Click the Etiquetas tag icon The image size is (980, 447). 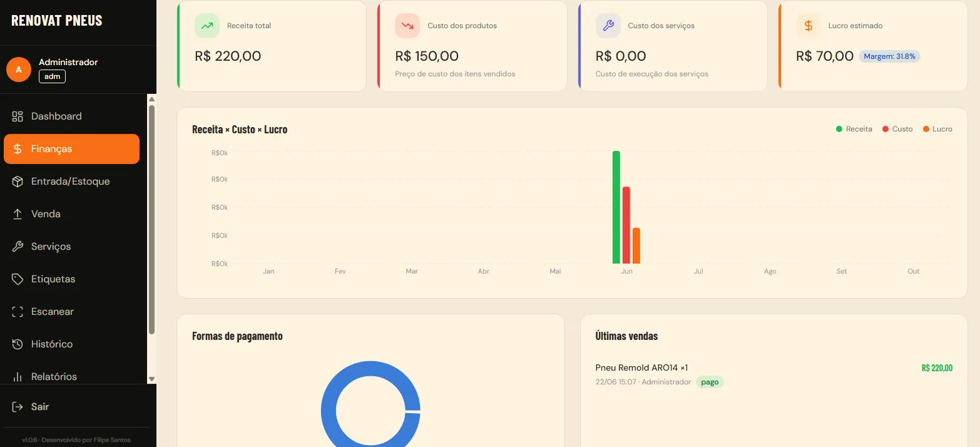pyautogui.click(x=18, y=279)
